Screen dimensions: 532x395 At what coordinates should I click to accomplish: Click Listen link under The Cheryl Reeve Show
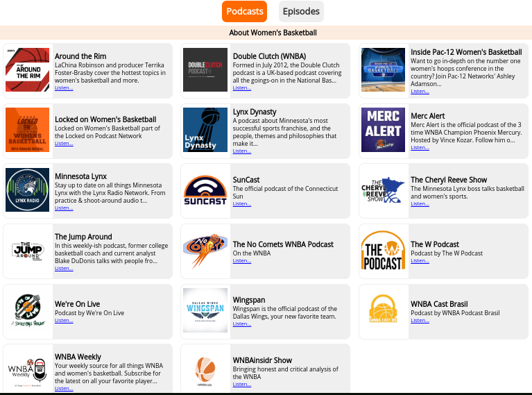pyautogui.click(x=420, y=204)
